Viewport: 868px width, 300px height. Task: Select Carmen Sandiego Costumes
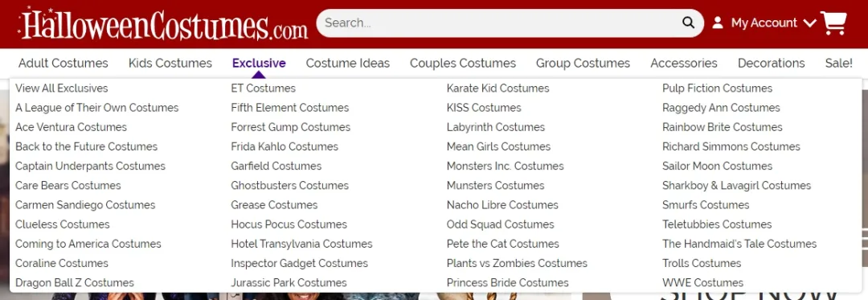85,205
